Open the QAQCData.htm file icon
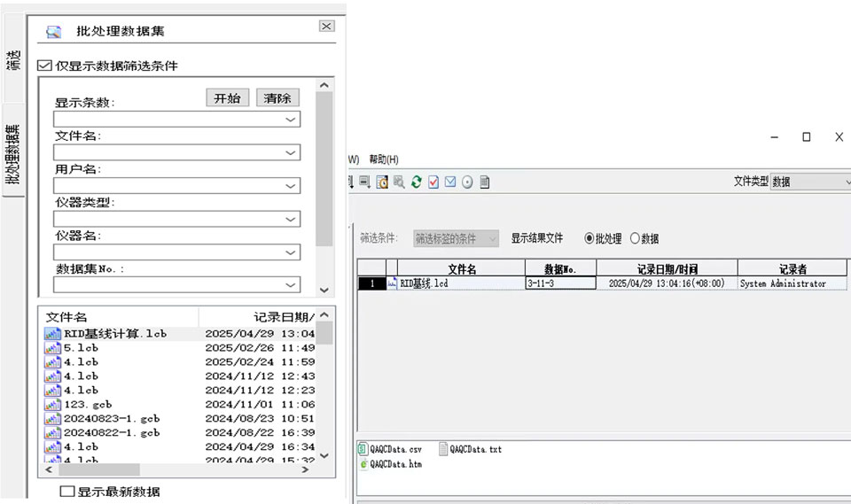The image size is (851, 504). pos(363,463)
